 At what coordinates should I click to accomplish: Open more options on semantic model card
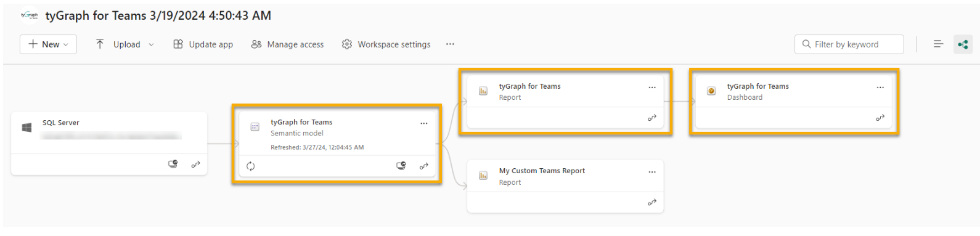(424, 123)
